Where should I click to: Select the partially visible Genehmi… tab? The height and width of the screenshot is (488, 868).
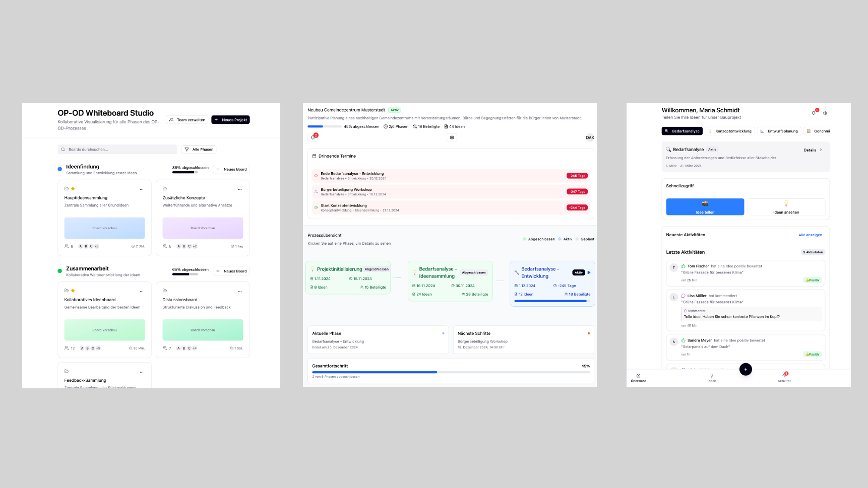point(817,131)
